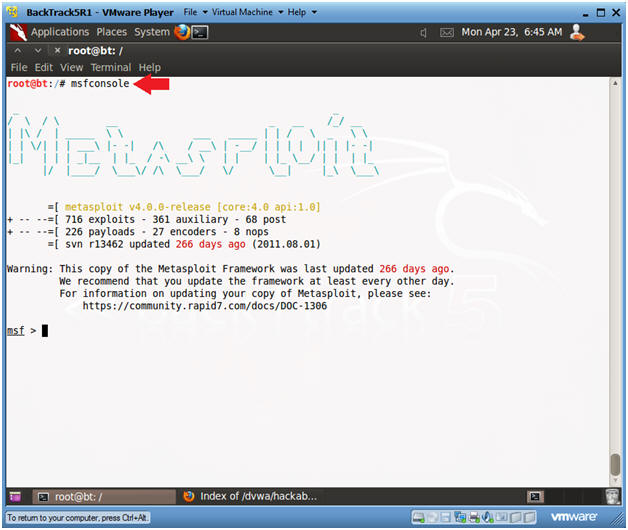Open the System menu
The image size is (628, 530).
[x=152, y=32]
